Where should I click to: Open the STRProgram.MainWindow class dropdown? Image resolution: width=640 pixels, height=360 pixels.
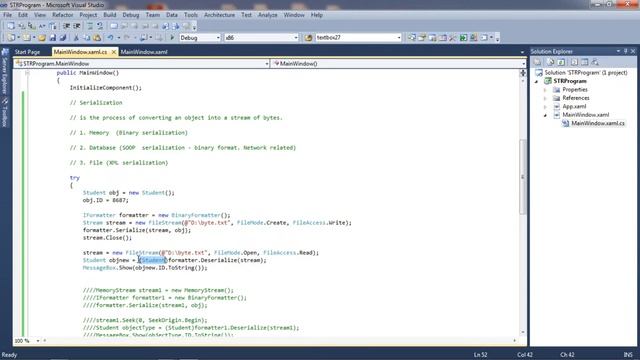[x=267, y=64]
